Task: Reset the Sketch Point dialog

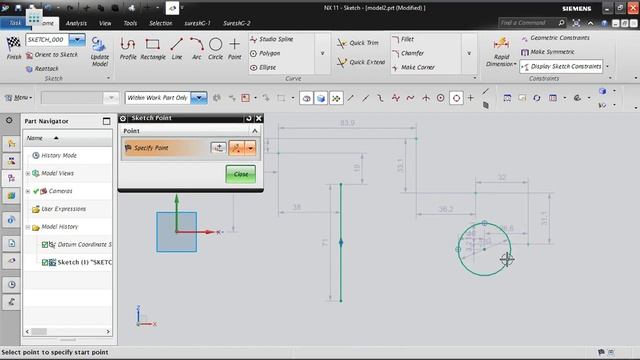Action: 248,118
